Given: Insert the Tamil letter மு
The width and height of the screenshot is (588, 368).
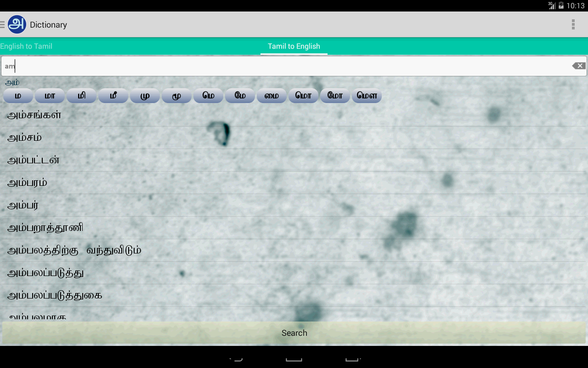Looking at the screenshot, I should [145, 96].
